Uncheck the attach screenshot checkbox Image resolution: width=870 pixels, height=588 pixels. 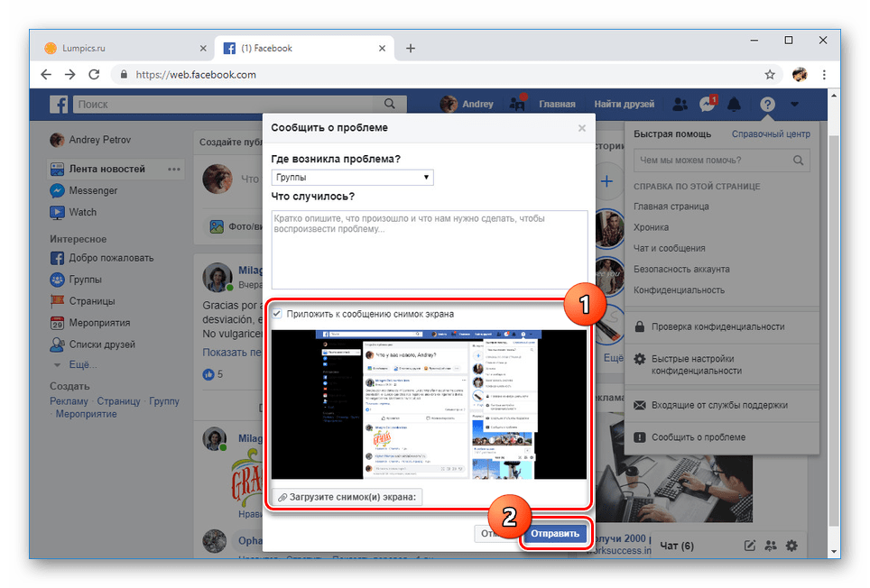278,314
